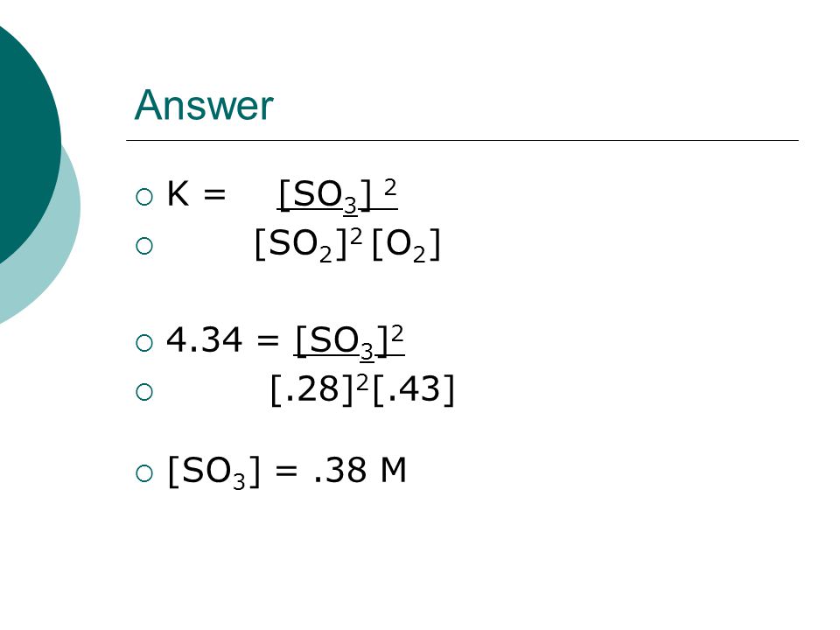
Task: Click the horizontal line under the title
Action: tap(462, 140)
